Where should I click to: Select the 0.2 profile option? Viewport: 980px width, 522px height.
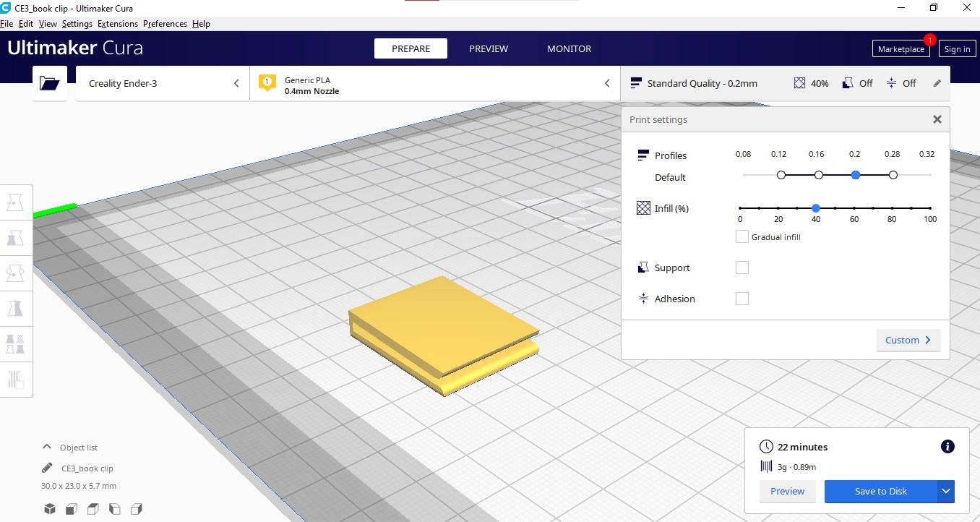pyautogui.click(x=856, y=175)
